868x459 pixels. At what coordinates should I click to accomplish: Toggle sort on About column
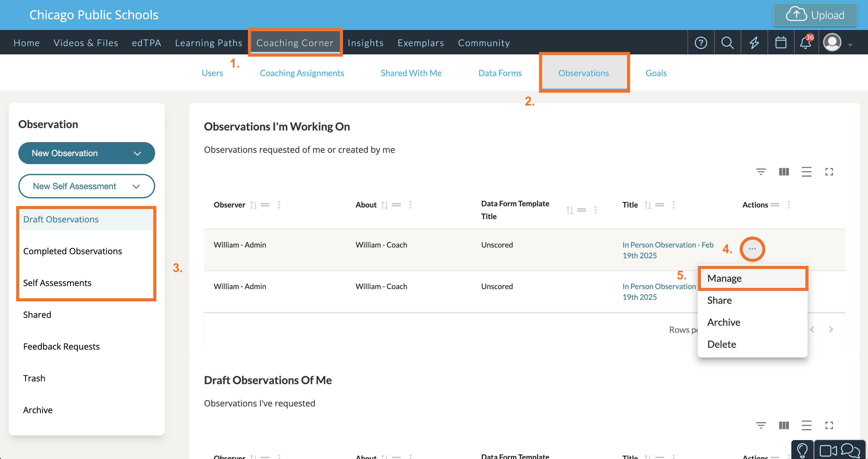click(x=385, y=205)
